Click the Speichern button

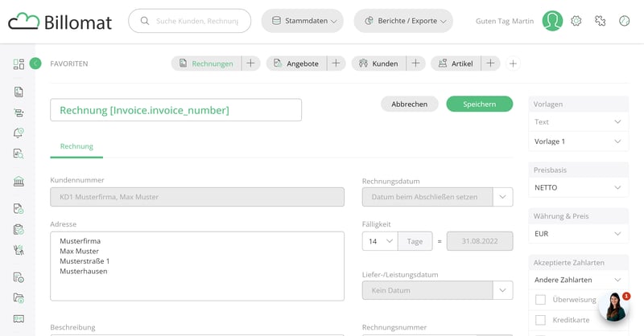(x=479, y=104)
